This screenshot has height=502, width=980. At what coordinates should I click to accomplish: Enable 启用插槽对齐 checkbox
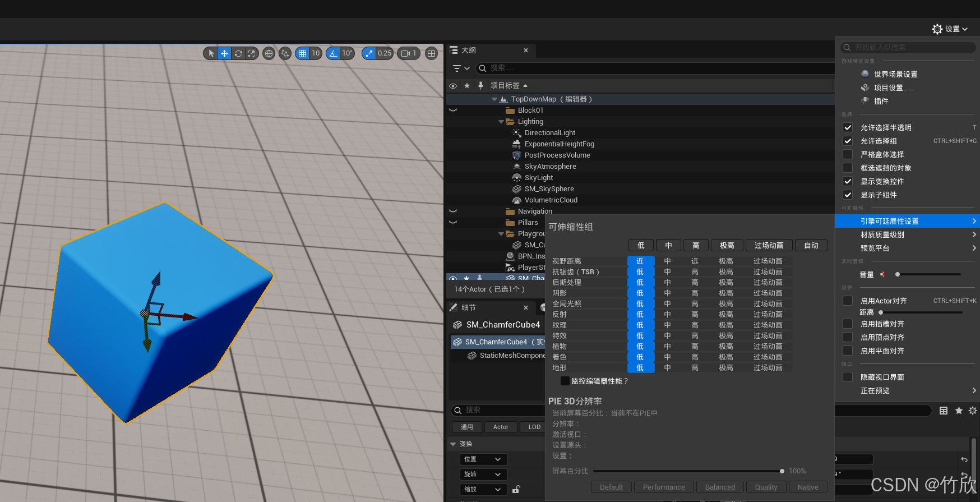pos(848,324)
